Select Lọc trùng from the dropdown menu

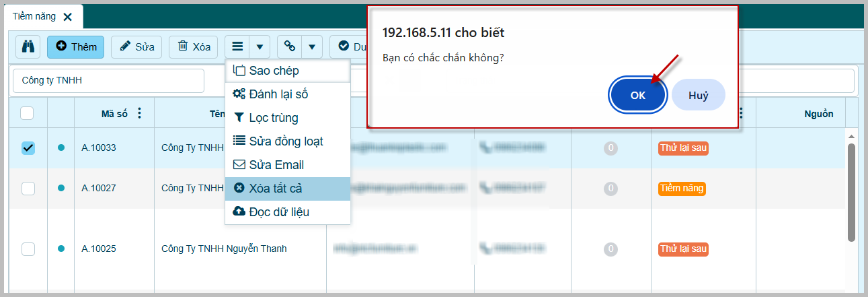click(x=273, y=118)
